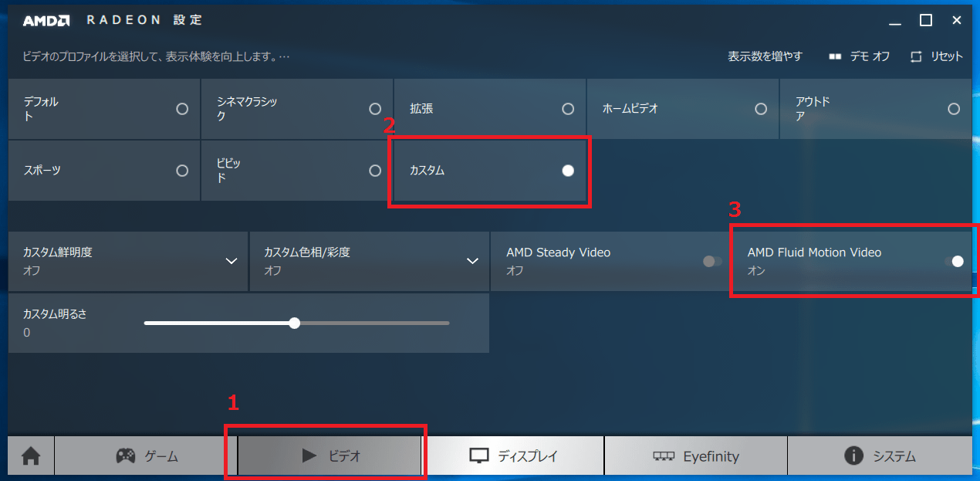Click the Eyefinity multi-display icon
980x481 pixels.
pos(664,456)
